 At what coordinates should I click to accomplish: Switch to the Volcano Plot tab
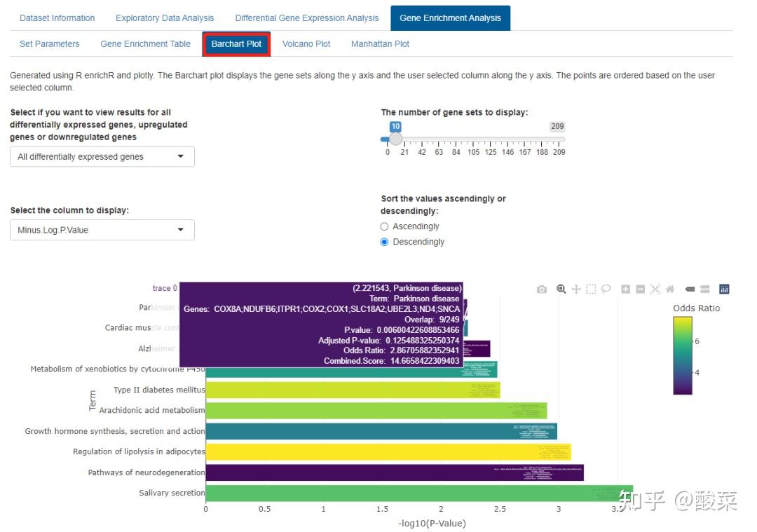[x=306, y=43]
